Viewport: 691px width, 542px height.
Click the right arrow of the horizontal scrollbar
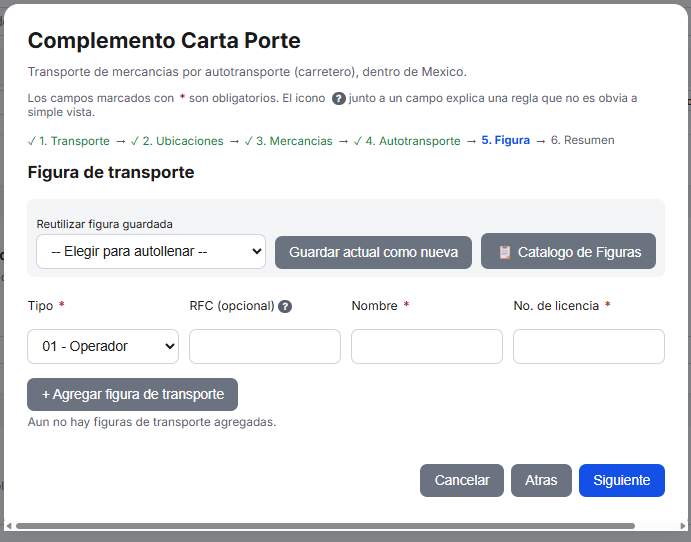click(x=683, y=526)
